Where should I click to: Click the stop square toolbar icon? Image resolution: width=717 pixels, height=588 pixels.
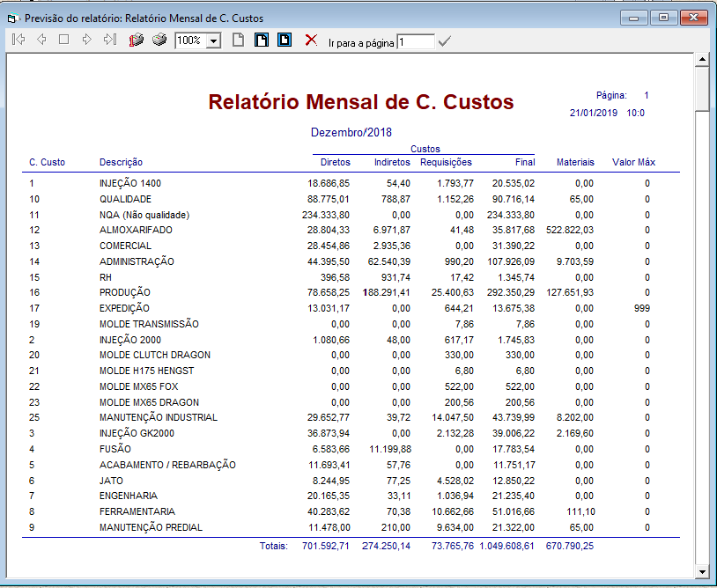tap(64, 40)
